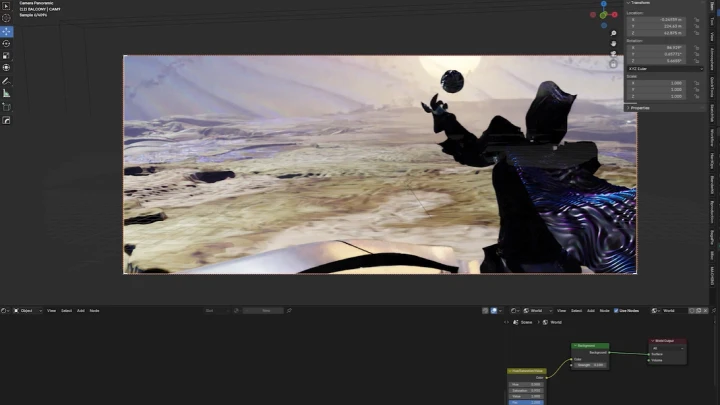Image resolution: width=720 pixels, height=405 pixels.
Task: Click the green Y axis gizmo handle
Action: (x=603, y=15)
